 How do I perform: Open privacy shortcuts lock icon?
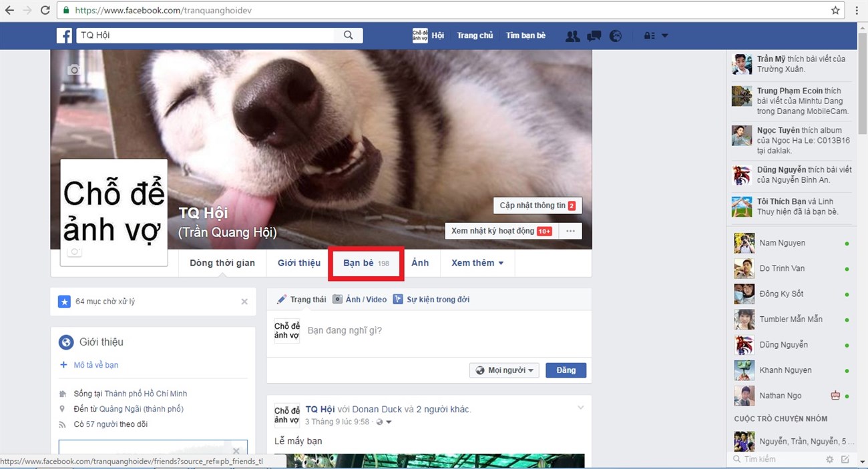(648, 36)
